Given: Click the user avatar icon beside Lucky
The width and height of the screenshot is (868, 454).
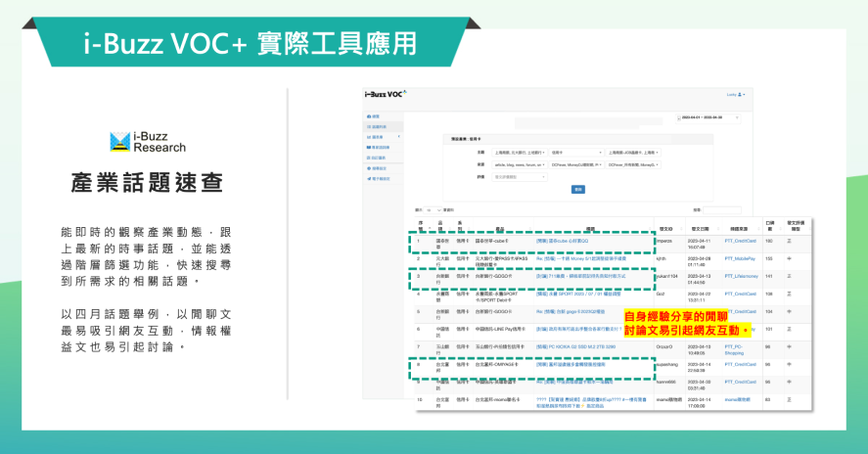Looking at the screenshot, I should (740, 95).
